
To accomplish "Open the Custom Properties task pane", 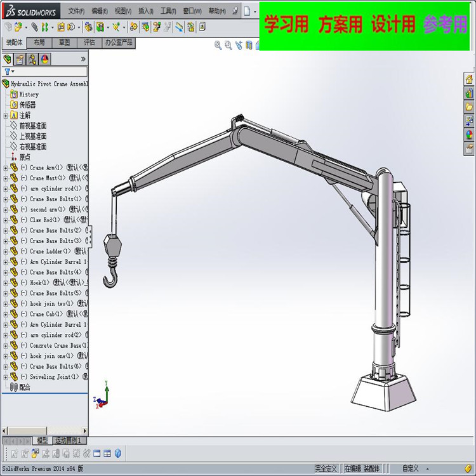I will pyautogui.click(x=469, y=149).
